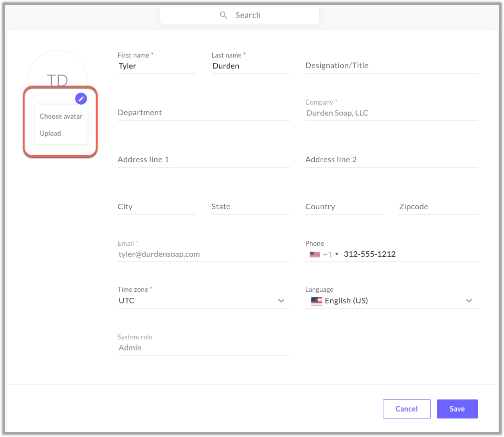Select Upload from the avatar menu

(51, 133)
